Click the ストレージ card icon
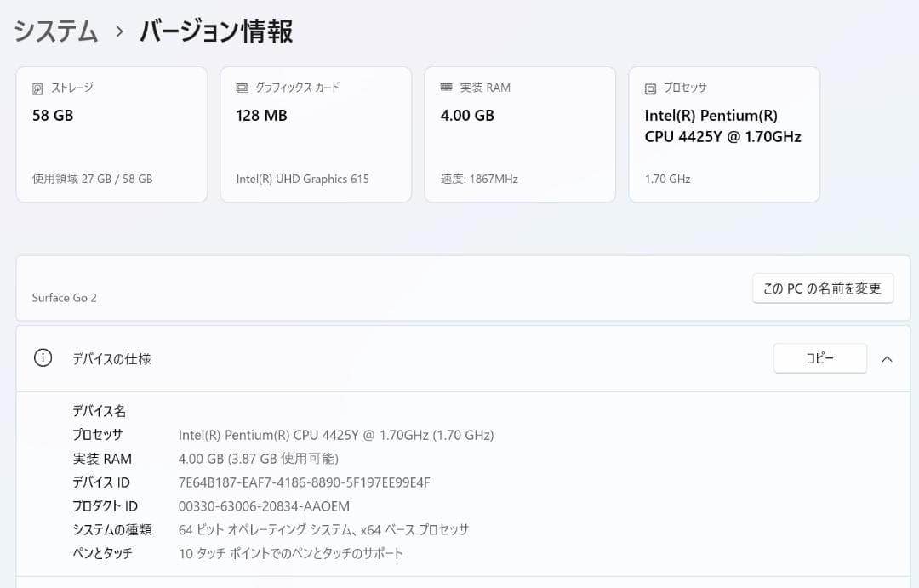919x588 pixels. (36, 87)
